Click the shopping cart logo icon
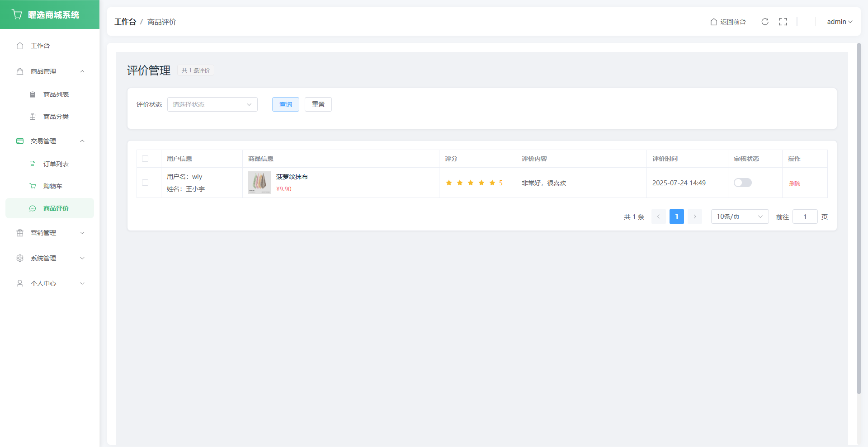Viewport: 868px width, 447px height. click(17, 14)
